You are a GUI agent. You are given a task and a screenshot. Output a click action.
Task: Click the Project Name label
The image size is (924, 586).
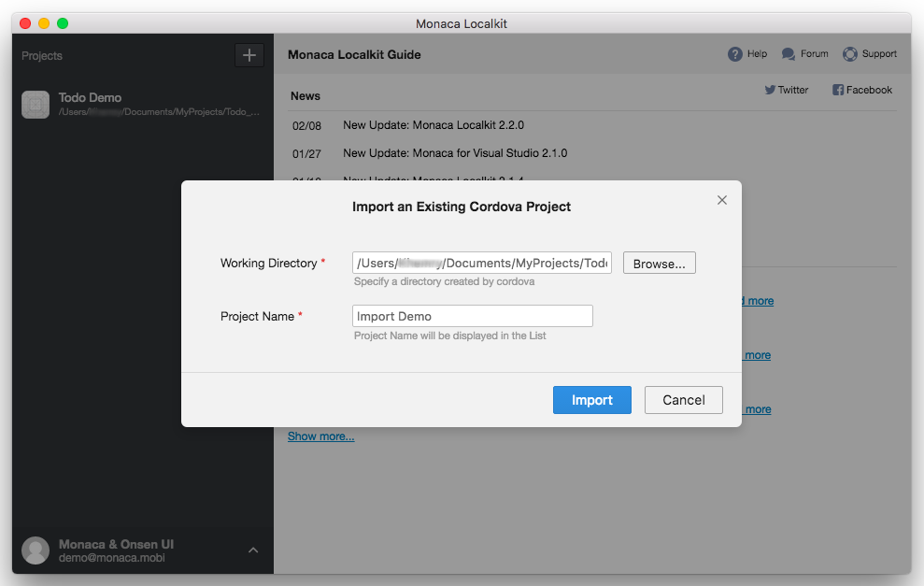click(x=257, y=316)
